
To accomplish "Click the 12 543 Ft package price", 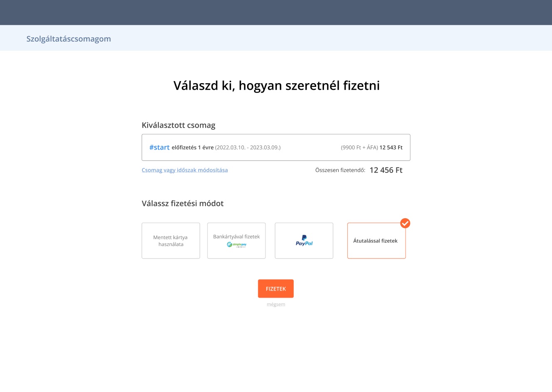I will tap(391, 148).
